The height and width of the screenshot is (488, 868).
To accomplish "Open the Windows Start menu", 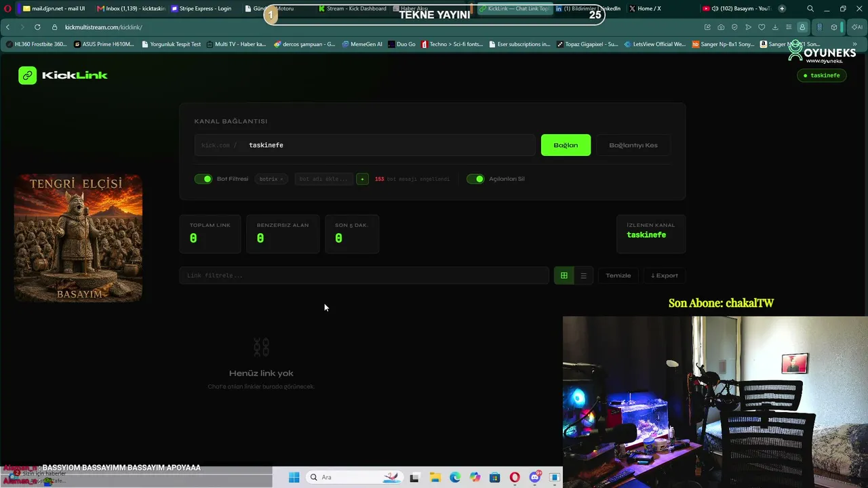I will point(294,477).
